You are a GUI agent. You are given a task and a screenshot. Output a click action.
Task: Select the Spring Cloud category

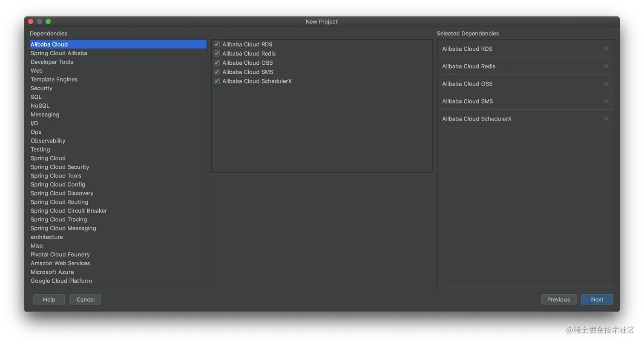click(x=118, y=158)
